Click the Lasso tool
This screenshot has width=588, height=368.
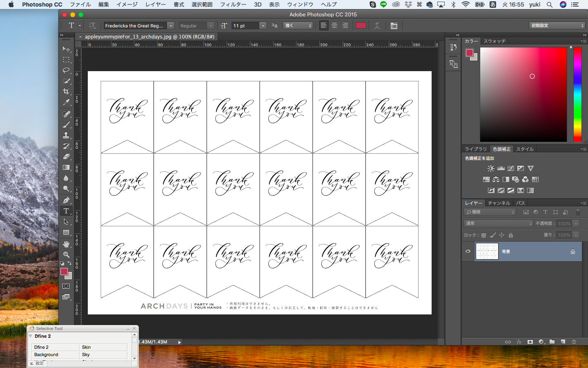66,70
